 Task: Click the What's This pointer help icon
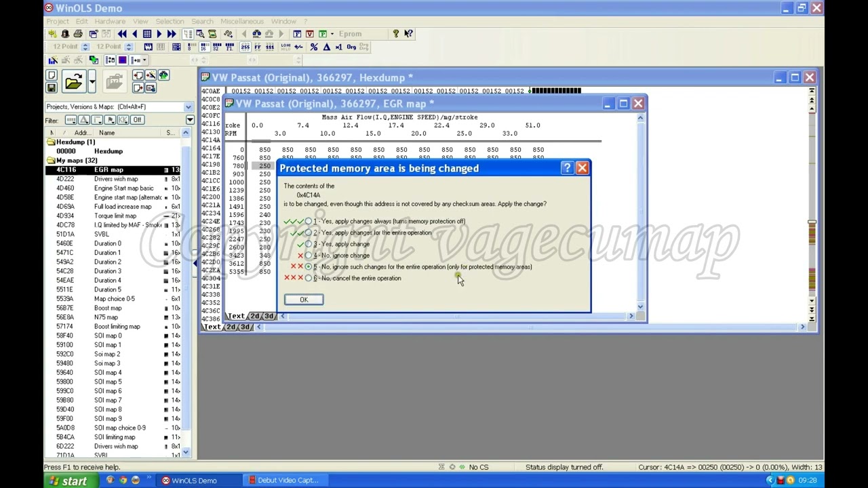coord(408,34)
